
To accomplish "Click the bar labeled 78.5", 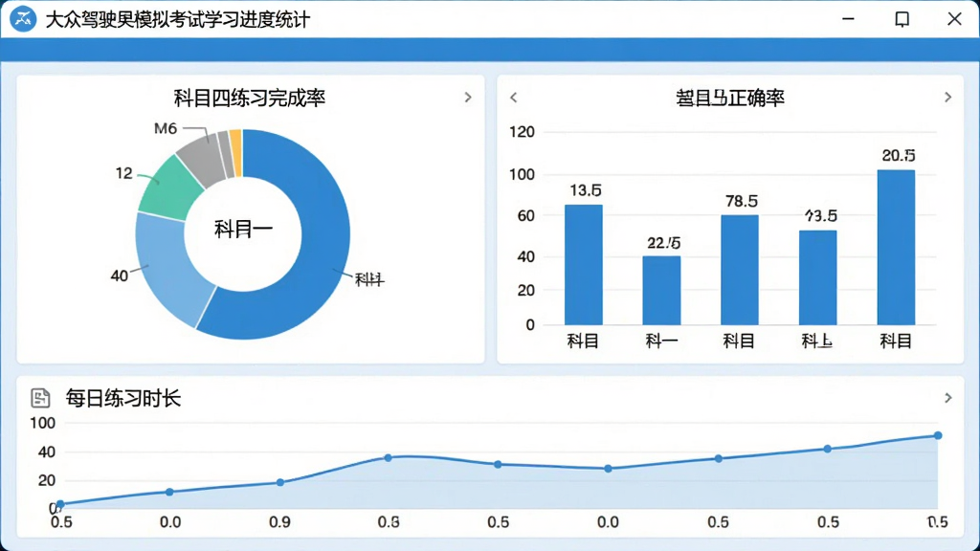I will pyautogui.click(x=740, y=270).
